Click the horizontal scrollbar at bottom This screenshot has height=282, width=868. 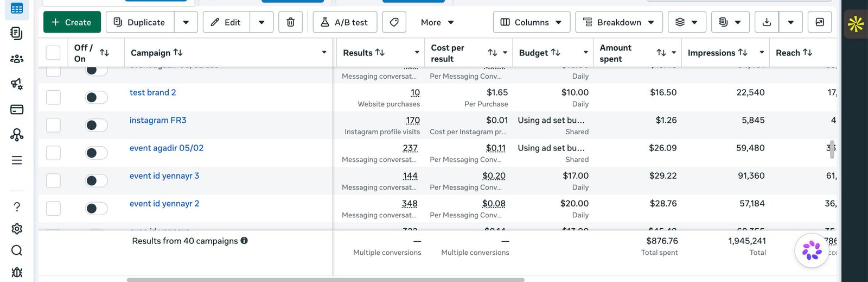pos(325,280)
